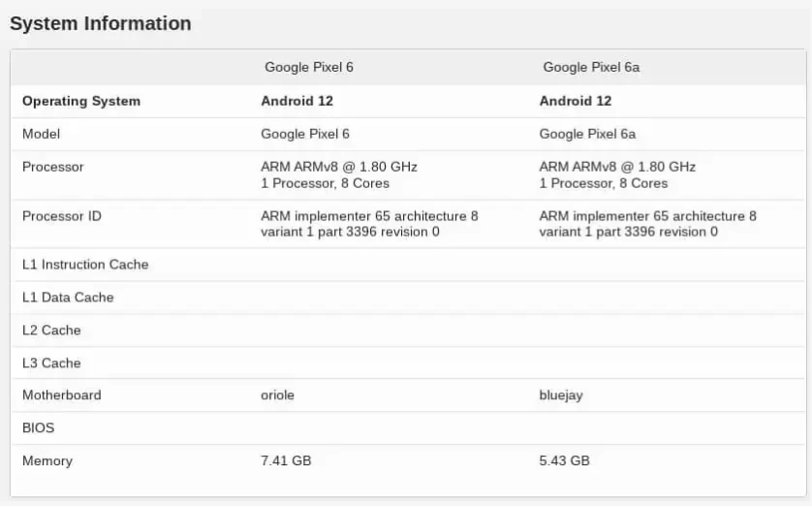Select the Google Pixel 6a column header

591,67
